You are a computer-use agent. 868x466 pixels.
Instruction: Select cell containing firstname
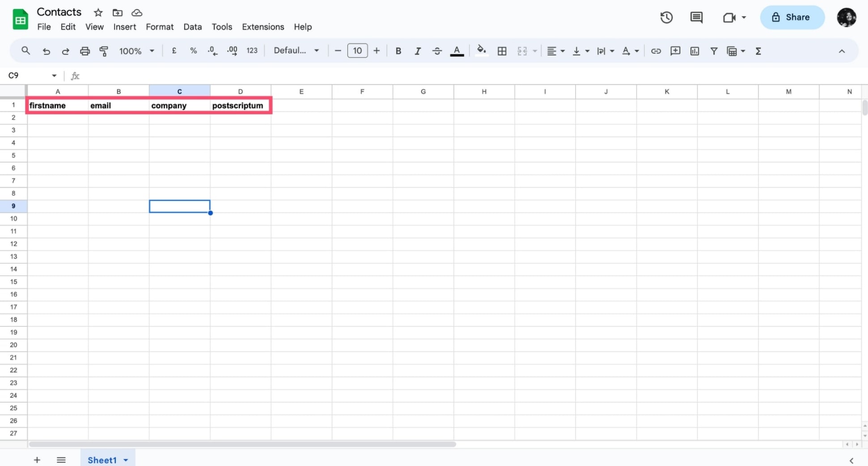[58, 105]
